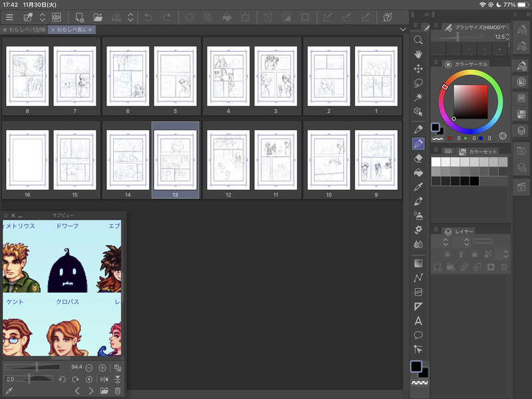Open file with the folder icon in top toolbar

point(98,17)
